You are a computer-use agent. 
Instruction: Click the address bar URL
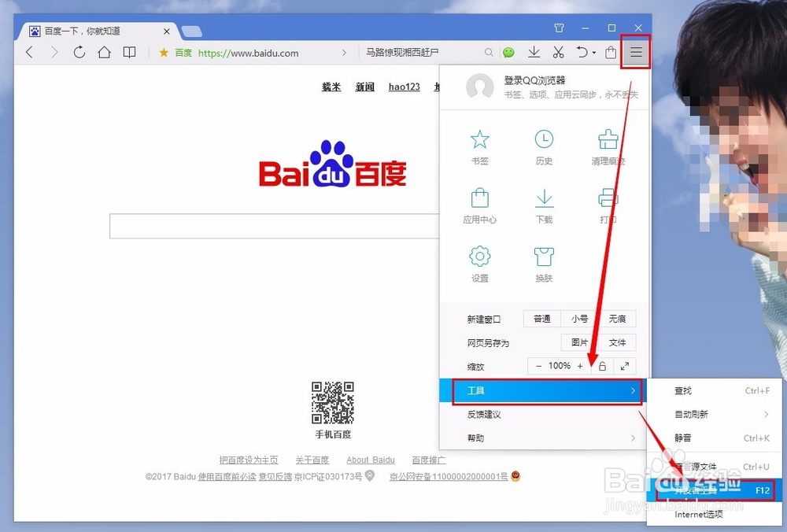click(248, 53)
